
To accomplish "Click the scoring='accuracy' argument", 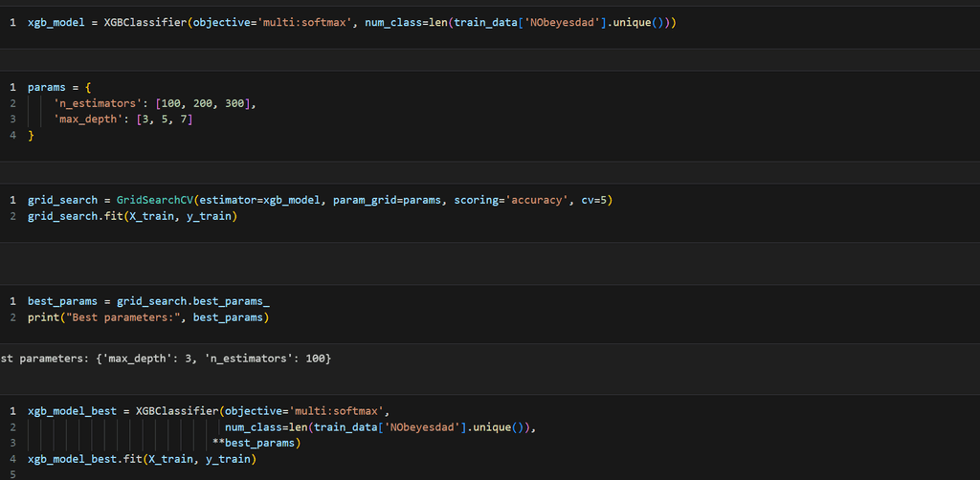I will click(511, 201).
